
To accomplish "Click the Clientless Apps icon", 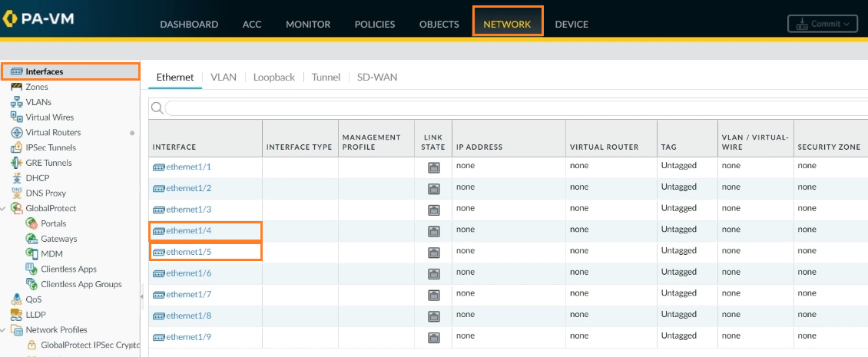I will coord(31,269).
